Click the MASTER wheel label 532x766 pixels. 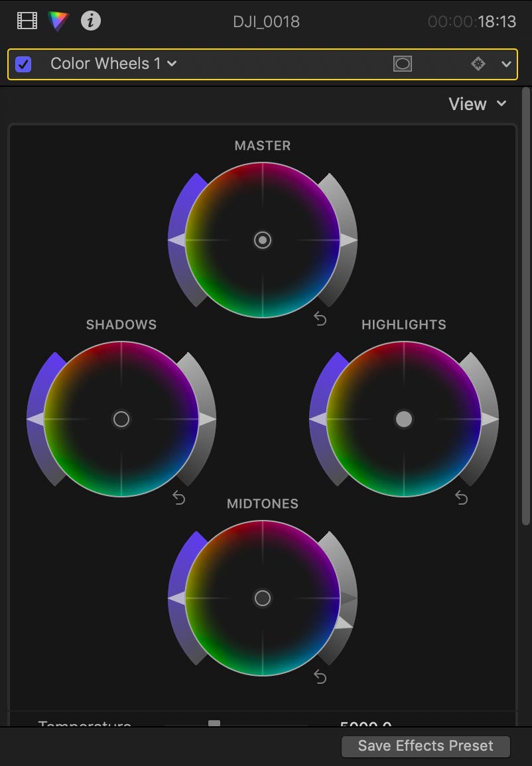click(262, 146)
